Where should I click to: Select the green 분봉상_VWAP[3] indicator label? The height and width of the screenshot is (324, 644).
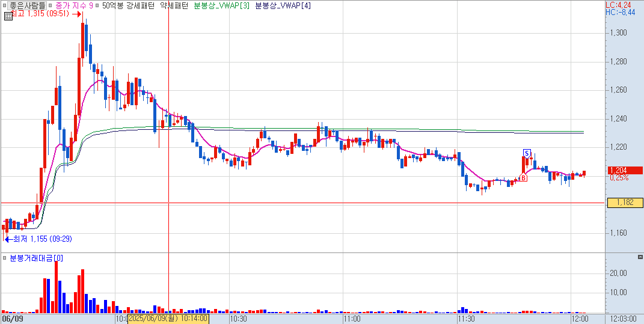click(221, 6)
